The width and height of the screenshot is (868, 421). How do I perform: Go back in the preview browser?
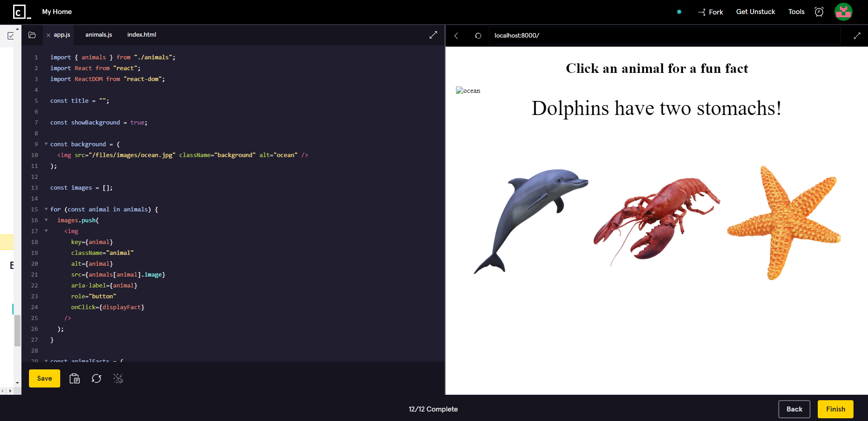(456, 35)
